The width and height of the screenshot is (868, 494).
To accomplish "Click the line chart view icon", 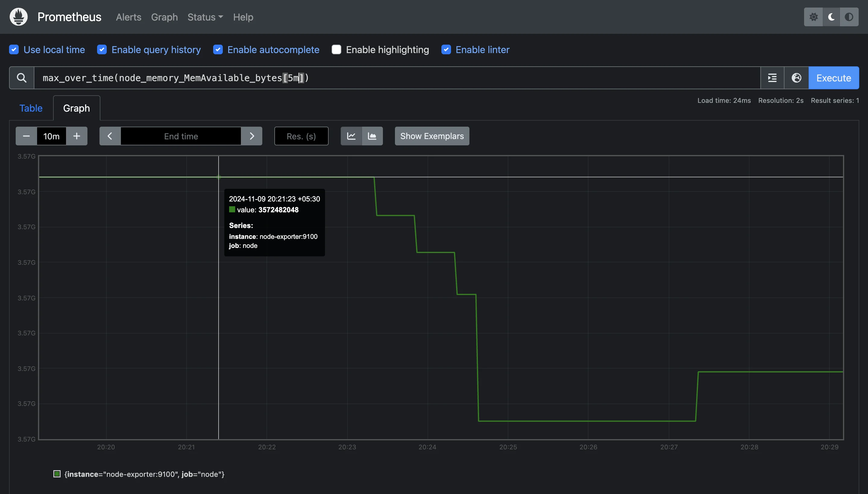I will [351, 136].
